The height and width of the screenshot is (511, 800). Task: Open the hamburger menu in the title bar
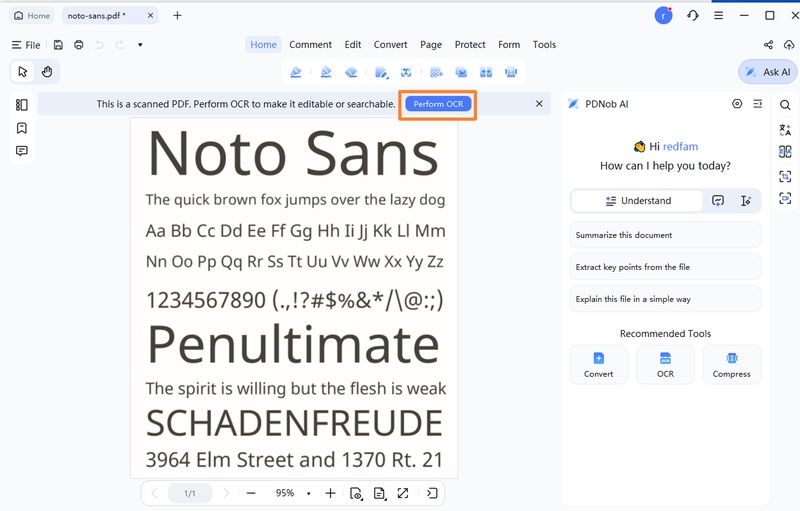point(718,16)
